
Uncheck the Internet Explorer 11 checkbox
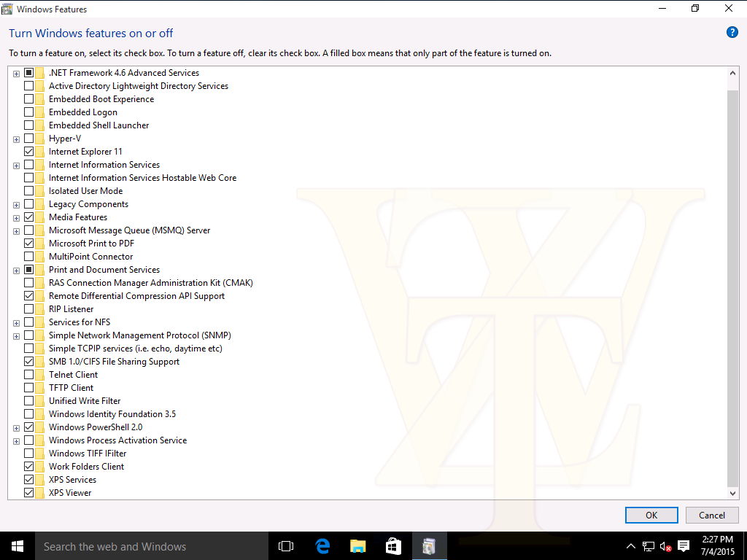28,152
